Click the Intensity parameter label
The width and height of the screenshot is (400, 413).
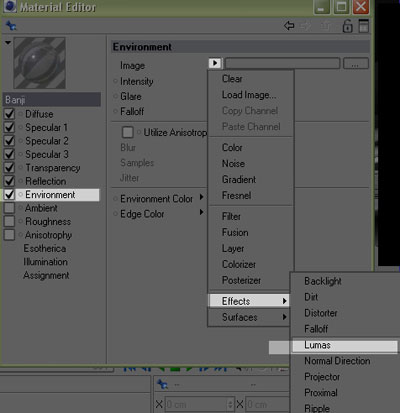[137, 81]
